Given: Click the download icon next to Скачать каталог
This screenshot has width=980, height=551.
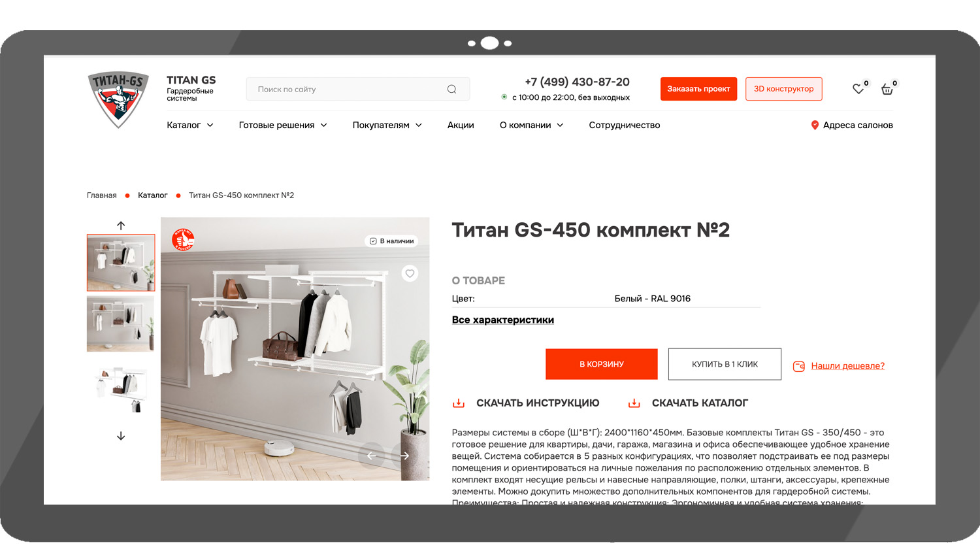Looking at the screenshot, I should click(x=634, y=403).
